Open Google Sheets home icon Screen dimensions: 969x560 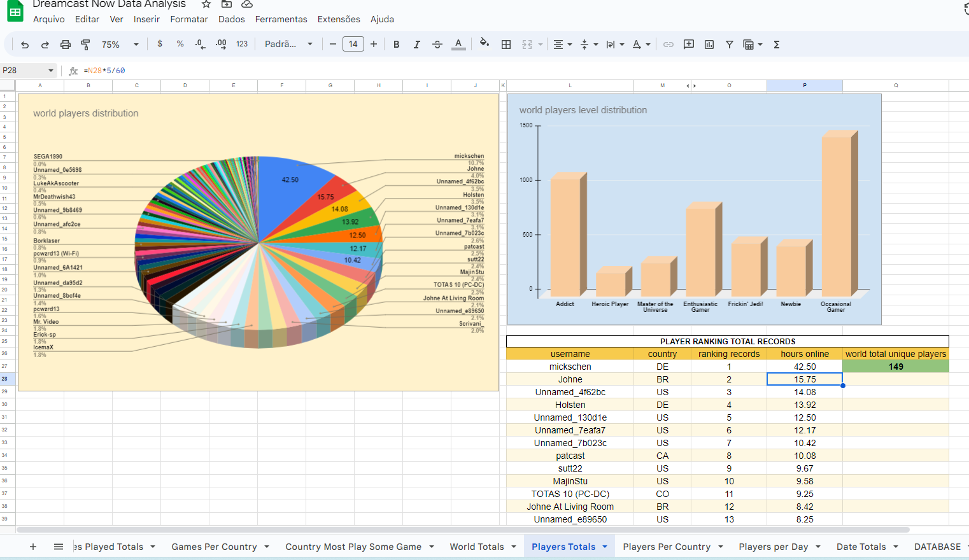point(15,11)
